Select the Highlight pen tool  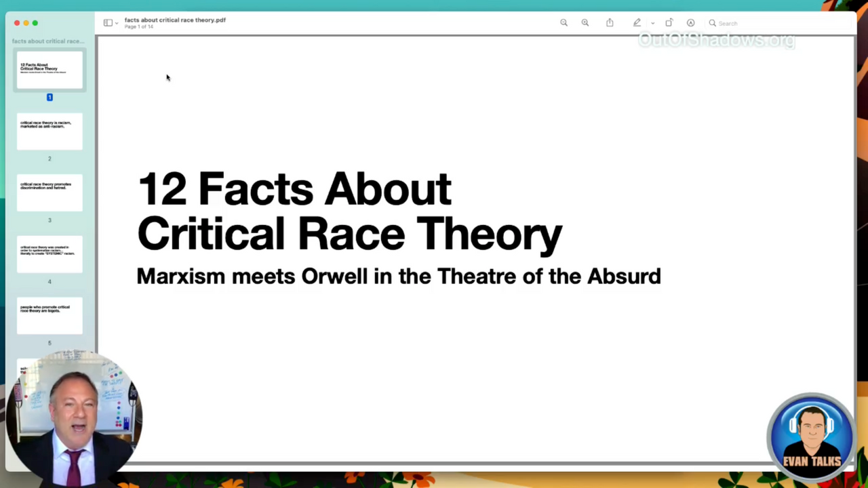point(637,23)
